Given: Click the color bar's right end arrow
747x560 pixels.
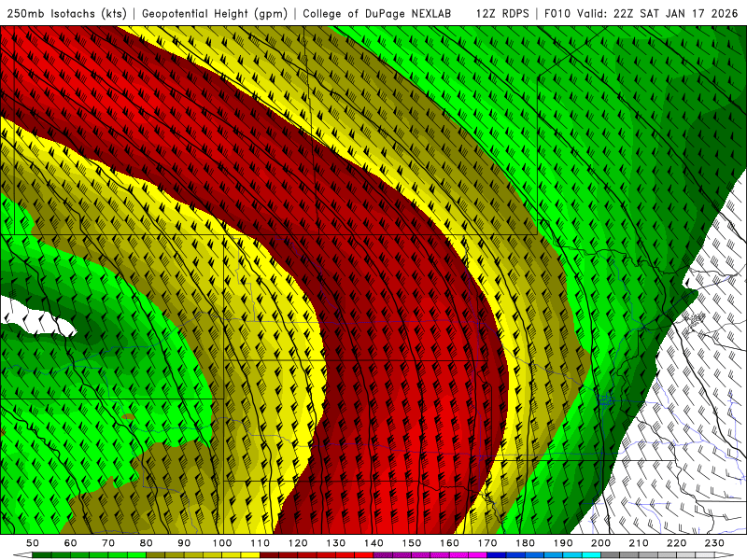Looking at the screenshot, I should pos(725,555).
